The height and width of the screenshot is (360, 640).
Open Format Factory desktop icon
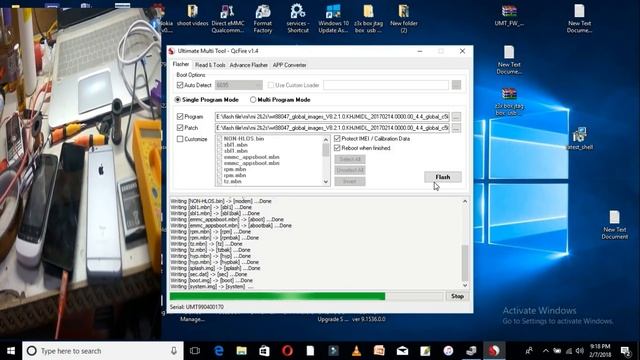[x=263, y=18]
